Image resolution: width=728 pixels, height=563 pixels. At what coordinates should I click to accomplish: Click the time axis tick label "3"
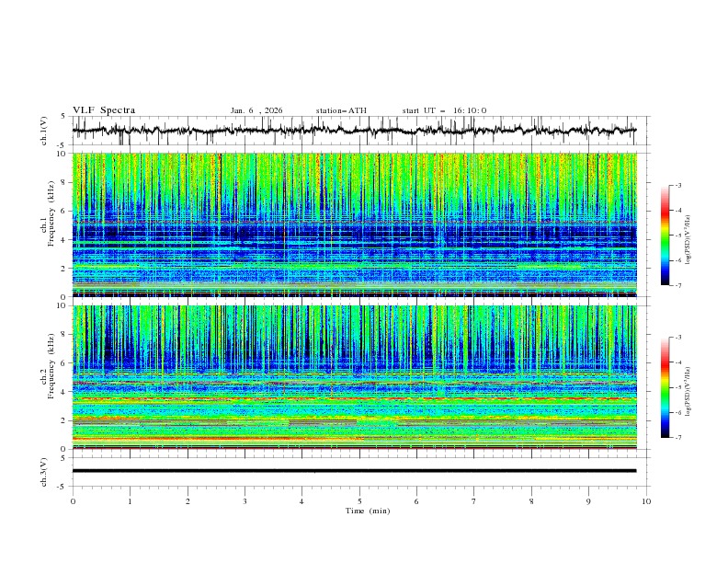(245, 501)
